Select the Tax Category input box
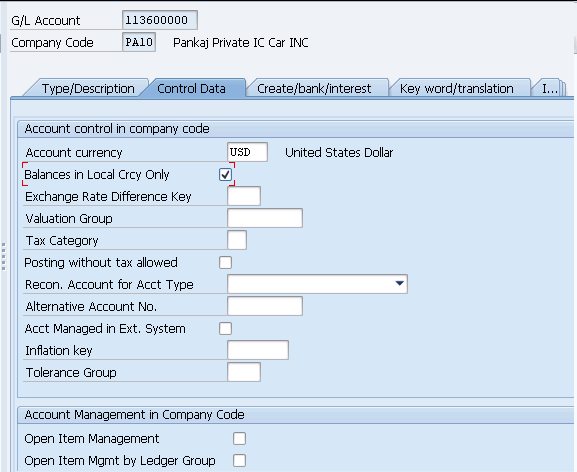Viewport: 577px width, 472px height. 237,240
